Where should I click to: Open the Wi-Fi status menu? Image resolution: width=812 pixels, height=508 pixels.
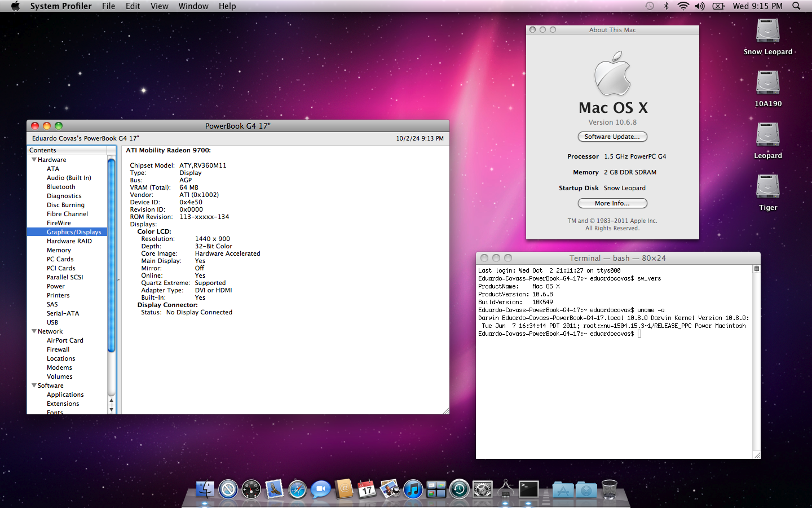[683, 6]
